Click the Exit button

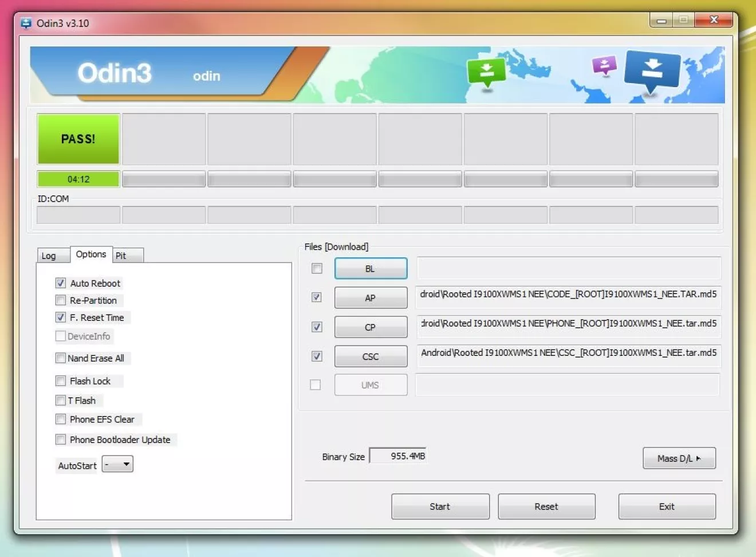pos(667,507)
